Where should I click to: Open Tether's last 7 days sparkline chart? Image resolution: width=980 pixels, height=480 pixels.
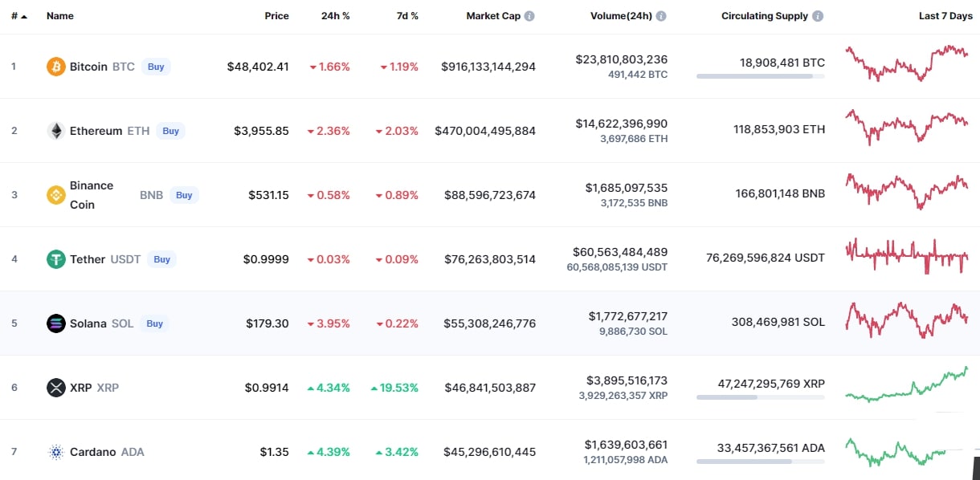(907, 256)
